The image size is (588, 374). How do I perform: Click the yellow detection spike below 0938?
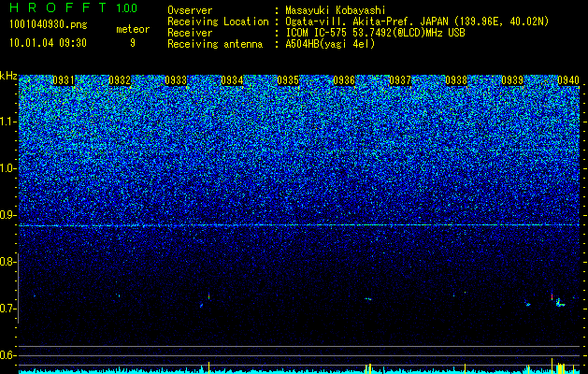[x=465, y=367]
